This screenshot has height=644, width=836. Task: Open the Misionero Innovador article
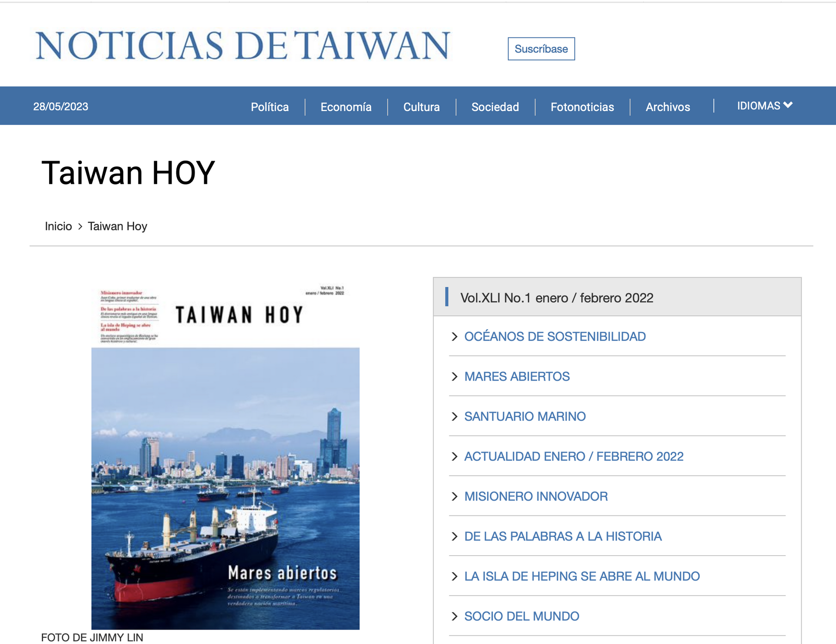(x=536, y=496)
